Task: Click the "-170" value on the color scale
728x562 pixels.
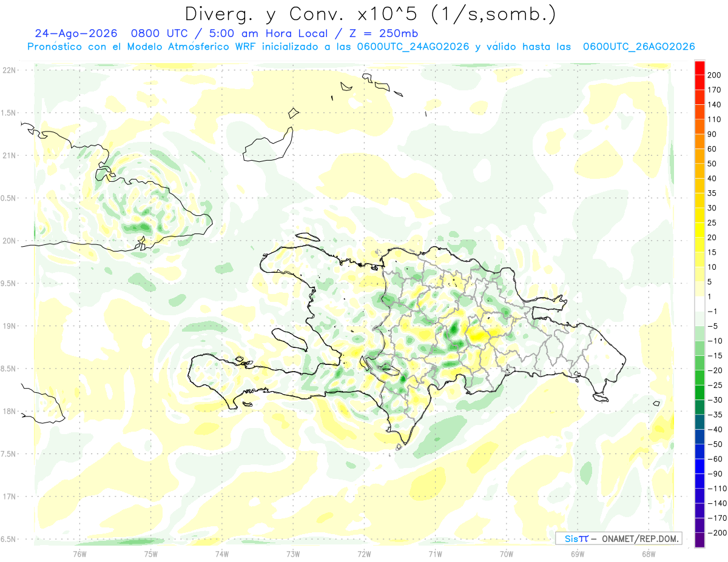Action: tap(718, 518)
